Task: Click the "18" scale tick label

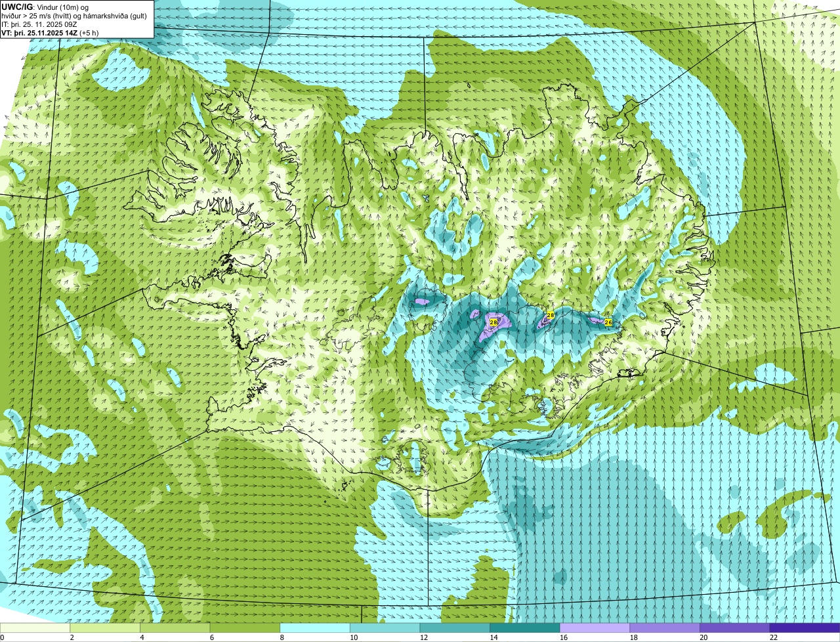Action: [634, 637]
